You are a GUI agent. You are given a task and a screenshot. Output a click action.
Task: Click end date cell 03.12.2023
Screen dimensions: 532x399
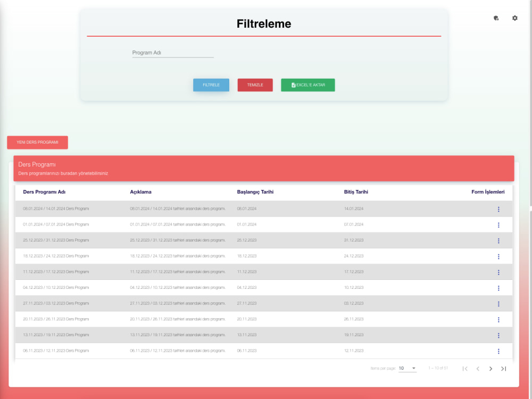click(354, 303)
